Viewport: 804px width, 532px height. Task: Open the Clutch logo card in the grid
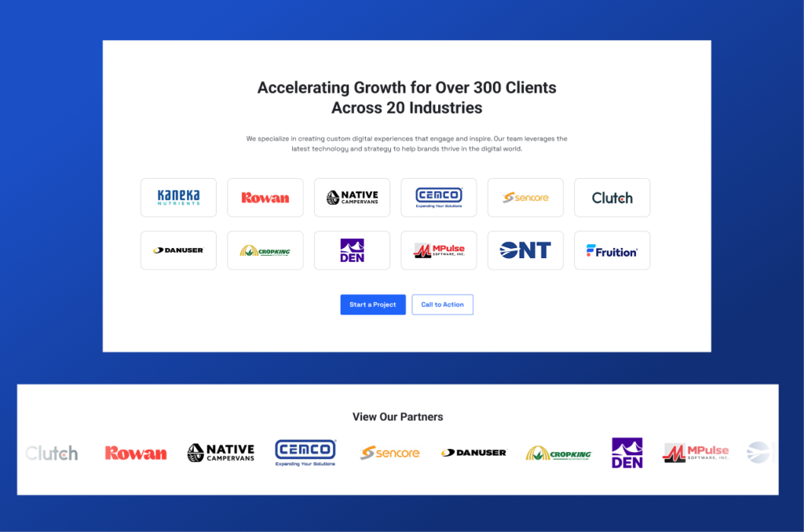pos(612,198)
